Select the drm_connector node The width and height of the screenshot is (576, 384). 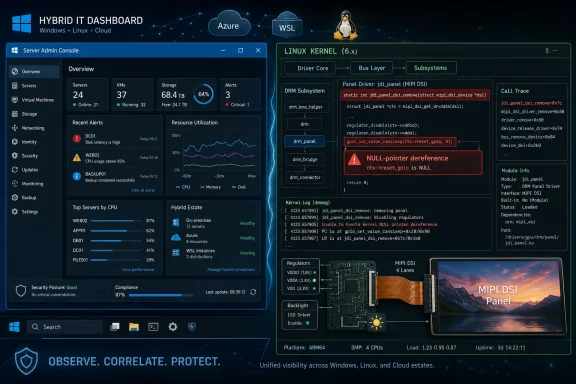pos(305,177)
